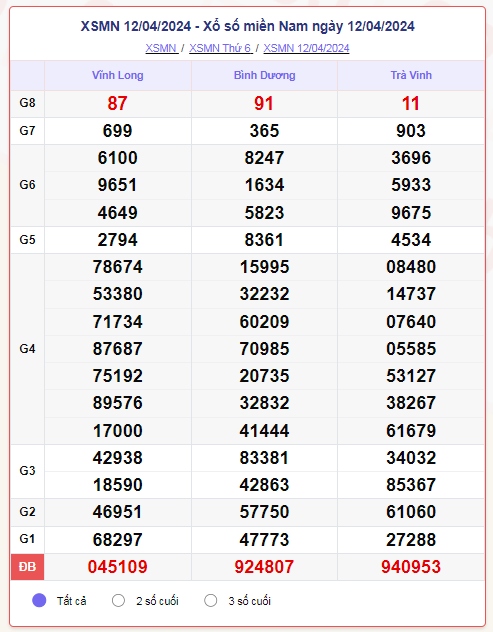
Task: Open the XSMN breadcrumb link
Action: (x=162, y=48)
